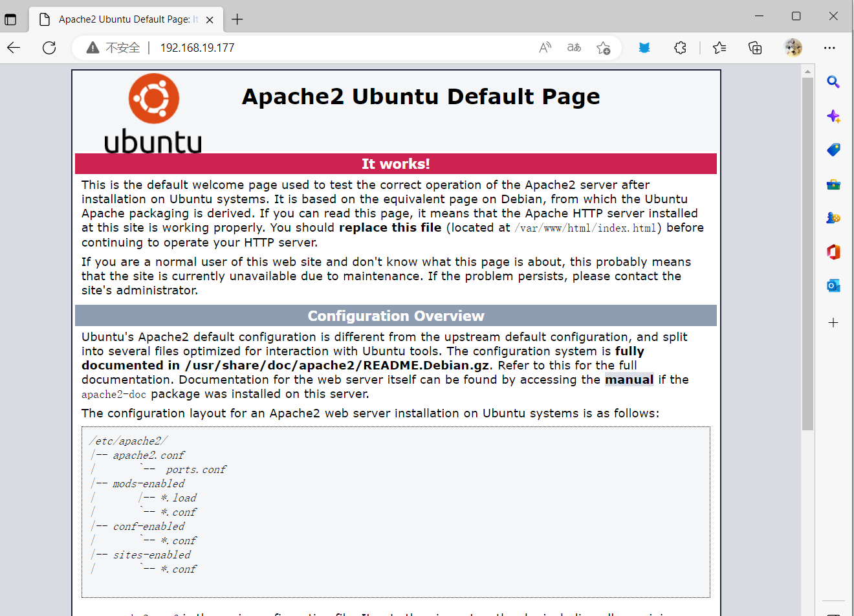Click 'replace this file' bold text

click(x=390, y=228)
